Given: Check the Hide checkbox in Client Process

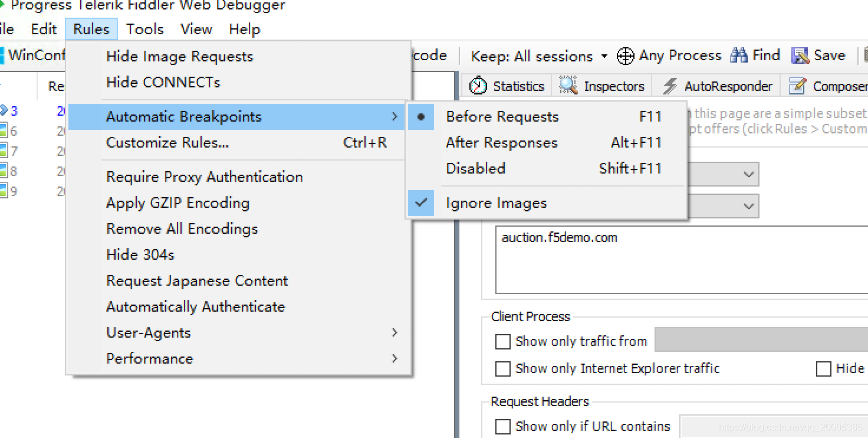Looking at the screenshot, I should coord(824,369).
